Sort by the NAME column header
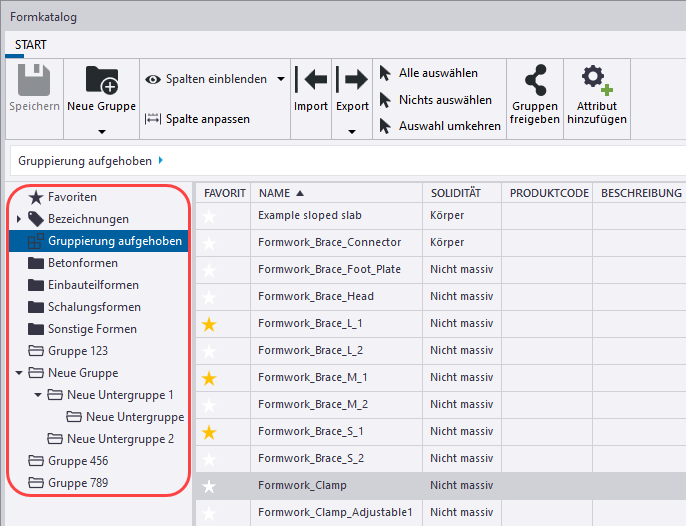This screenshot has width=686, height=526. (x=280, y=193)
